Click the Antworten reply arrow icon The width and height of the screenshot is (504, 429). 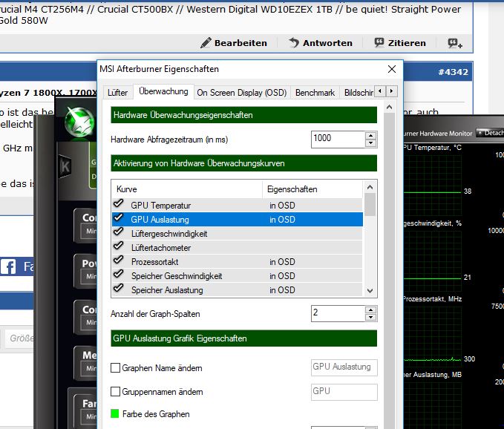click(x=294, y=43)
